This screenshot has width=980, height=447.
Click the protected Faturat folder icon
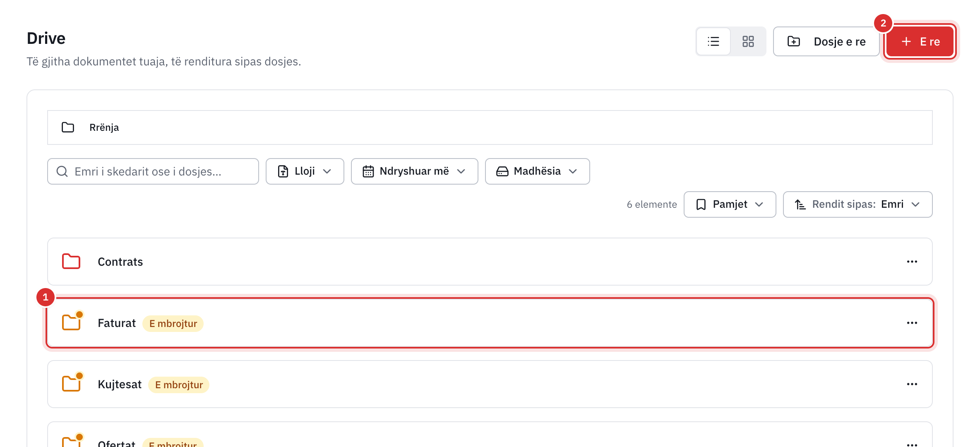(72, 322)
